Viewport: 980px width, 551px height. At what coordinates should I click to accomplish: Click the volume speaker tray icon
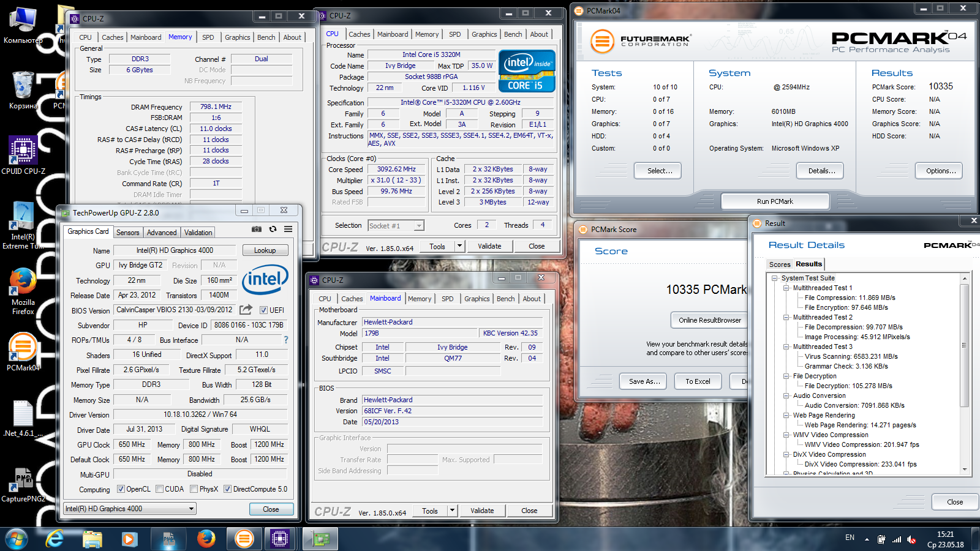[x=911, y=539]
